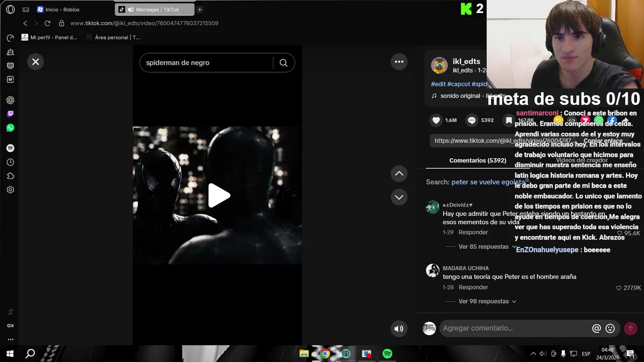Focus the tiktok.com address bar URL
The height and width of the screenshot is (362, 644).
[144, 23]
